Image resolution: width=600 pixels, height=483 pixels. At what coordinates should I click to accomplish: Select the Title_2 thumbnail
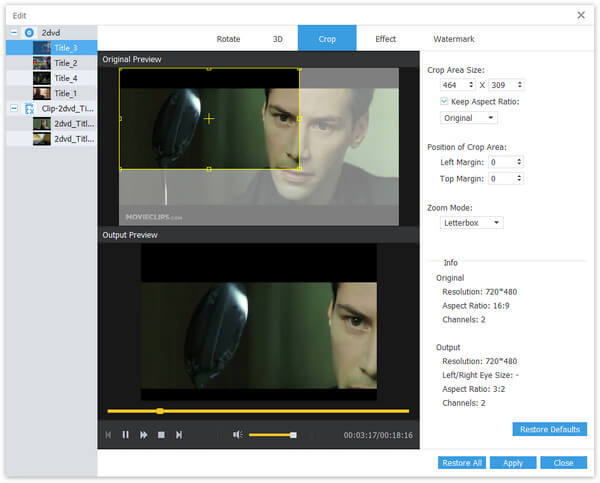click(x=42, y=63)
